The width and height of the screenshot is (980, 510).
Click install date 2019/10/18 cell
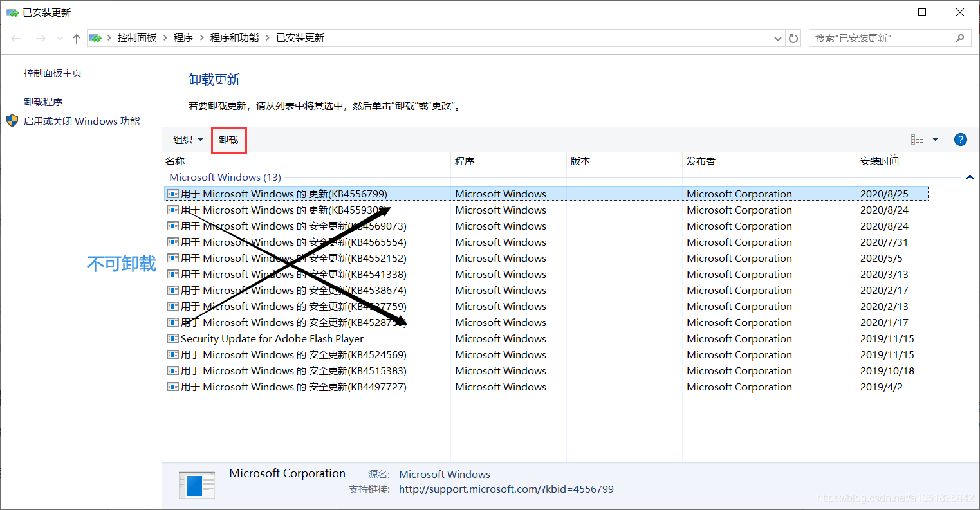[x=887, y=370]
